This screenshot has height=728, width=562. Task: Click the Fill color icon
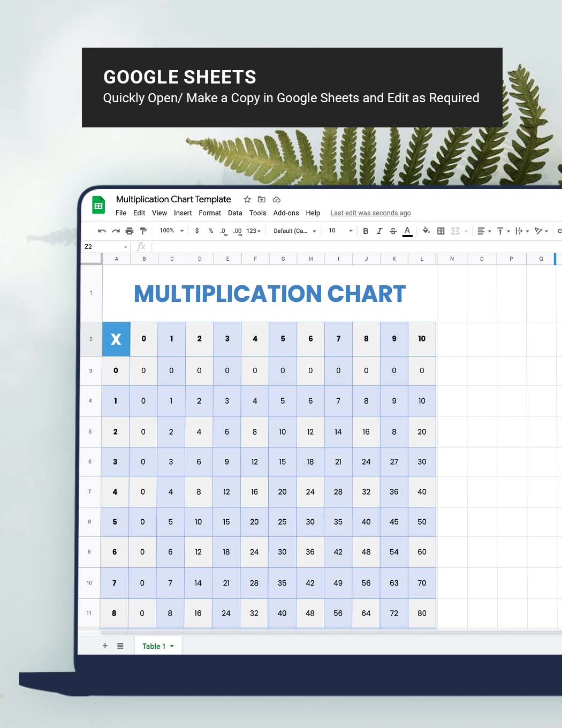click(426, 231)
